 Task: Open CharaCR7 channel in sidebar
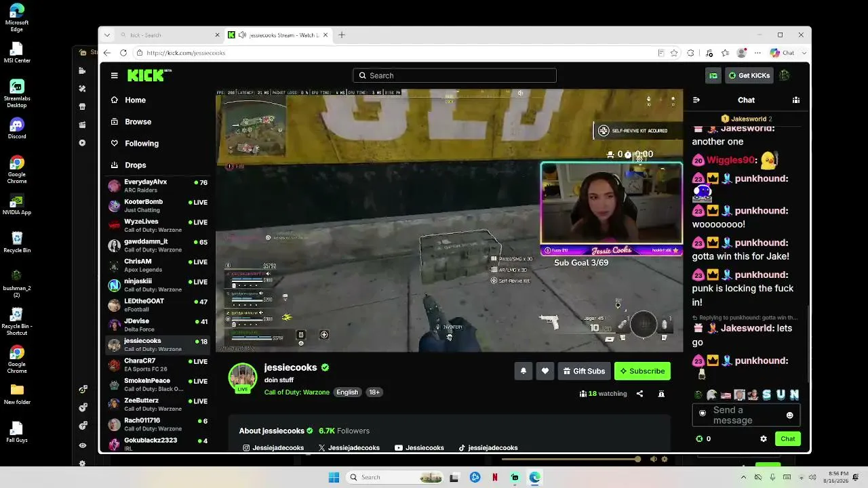point(157,365)
